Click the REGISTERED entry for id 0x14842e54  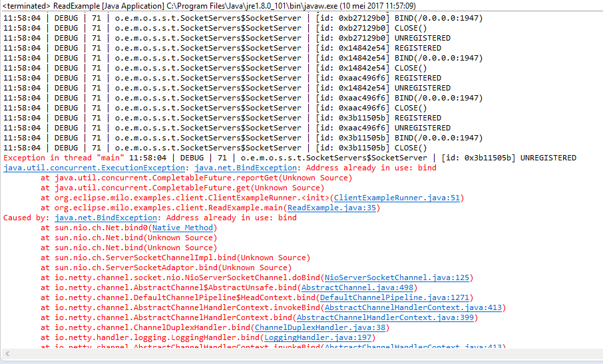[x=417, y=48]
